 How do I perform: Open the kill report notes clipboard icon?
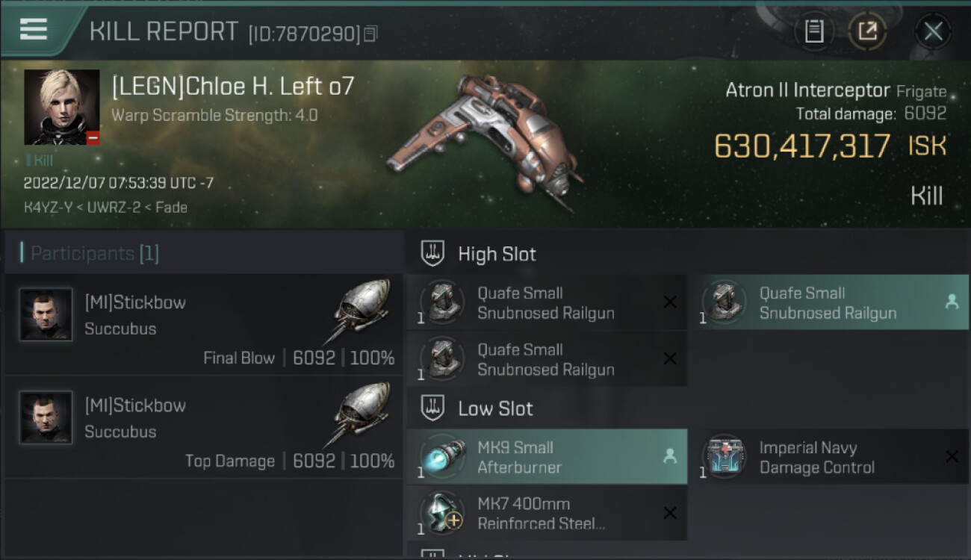point(814,31)
